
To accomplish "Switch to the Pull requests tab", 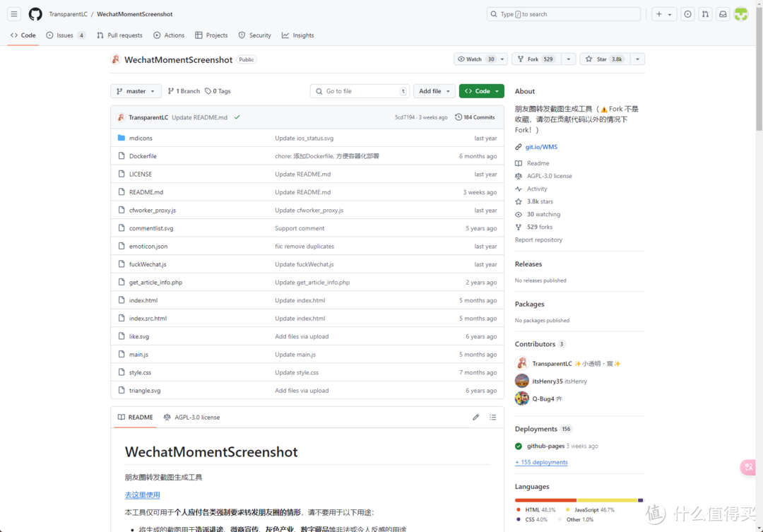I will click(119, 35).
